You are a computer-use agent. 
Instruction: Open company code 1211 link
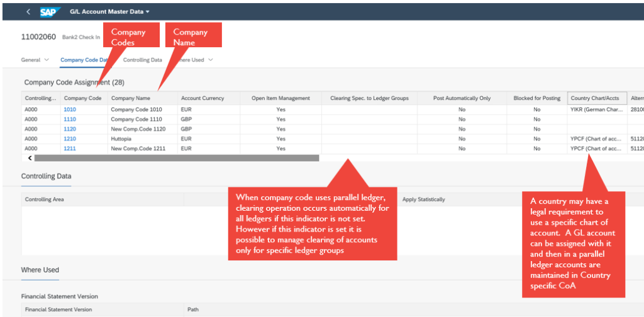70,148
